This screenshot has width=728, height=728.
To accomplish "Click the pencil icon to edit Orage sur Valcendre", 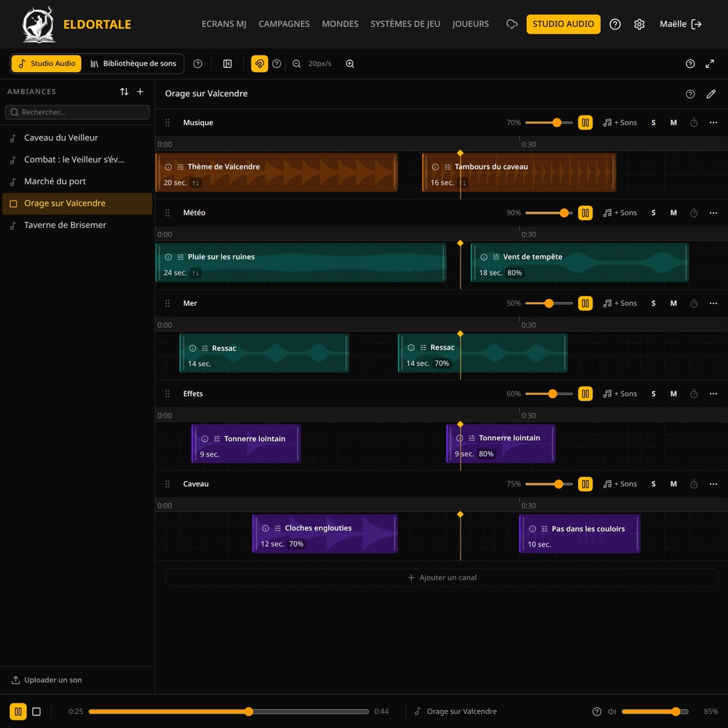I will click(711, 94).
